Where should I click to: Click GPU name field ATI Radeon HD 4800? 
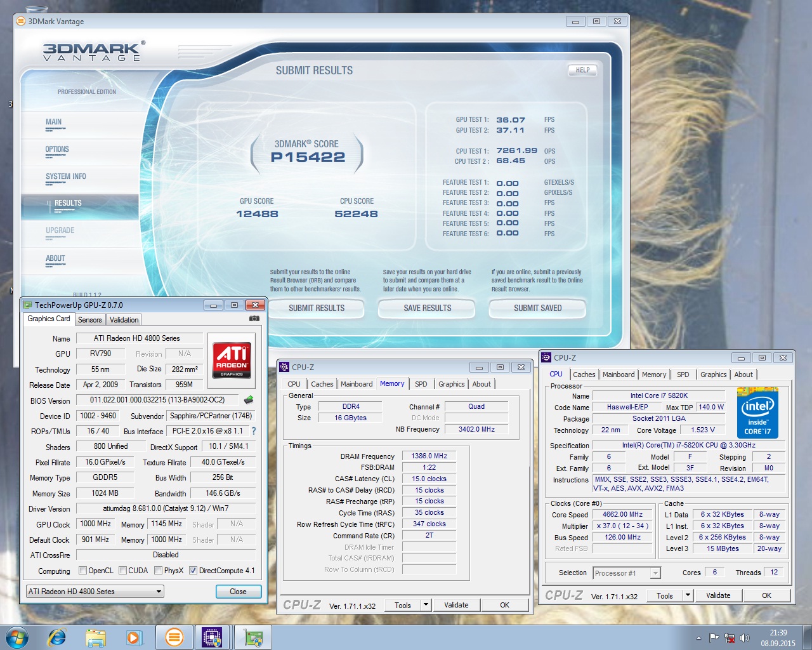140,338
